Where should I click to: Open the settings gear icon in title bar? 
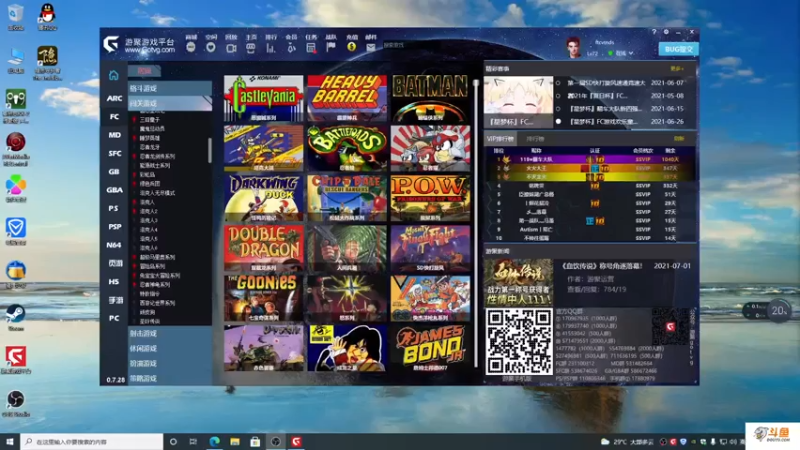click(666, 32)
